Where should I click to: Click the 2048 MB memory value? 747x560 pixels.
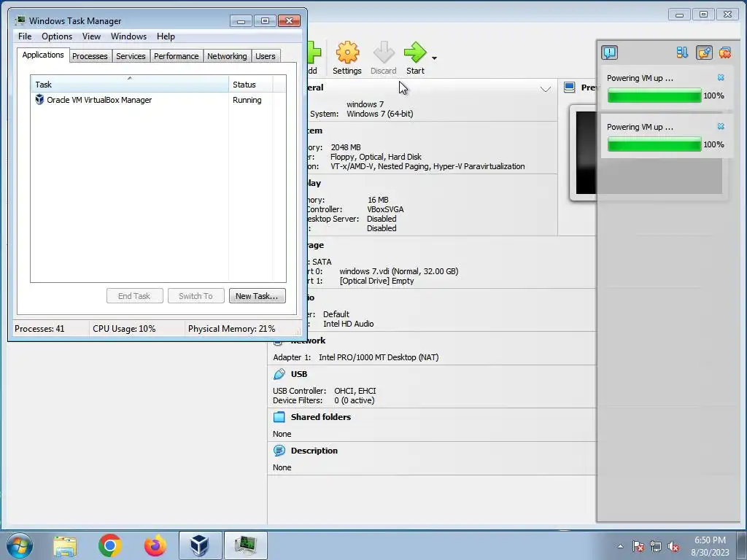(x=346, y=147)
